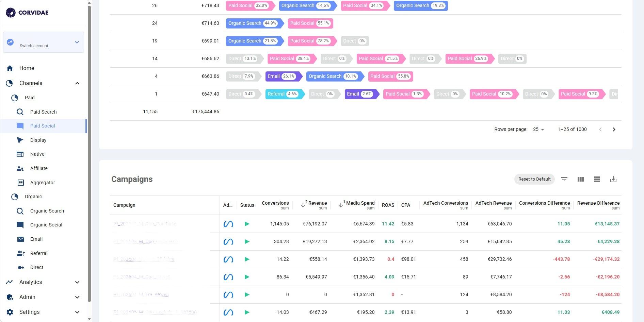Image resolution: width=644 pixels, height=322 pixels.
Task: Open Paid Search channel
Action: pyautogui.click(x=43, y=112)
